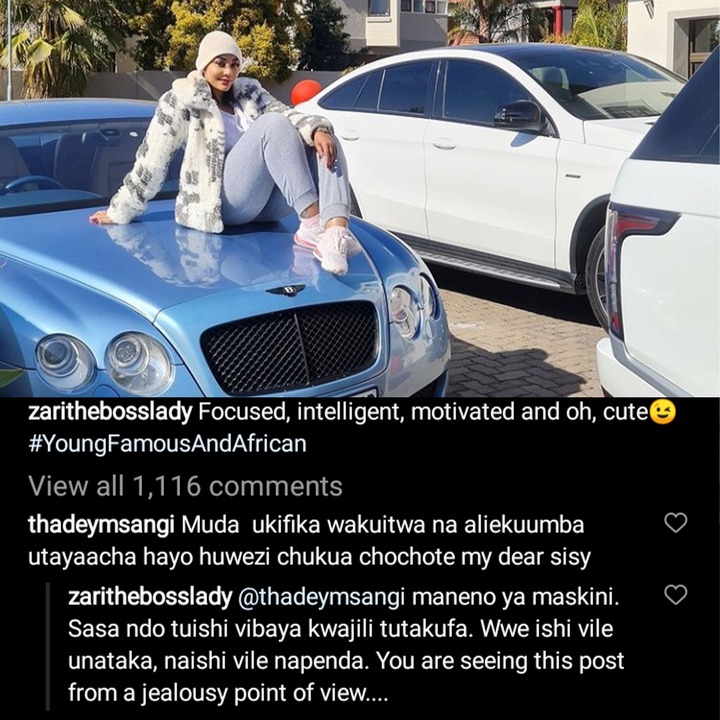View all 1,116 comments
Image resolution: width=720 pixels, height=720 pixels.
(185, 486)
